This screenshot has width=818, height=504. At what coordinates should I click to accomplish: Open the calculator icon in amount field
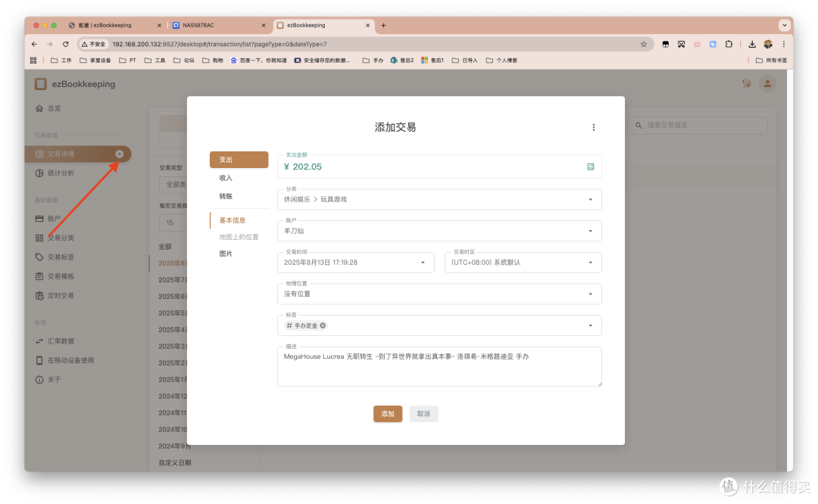click(591, 166)
